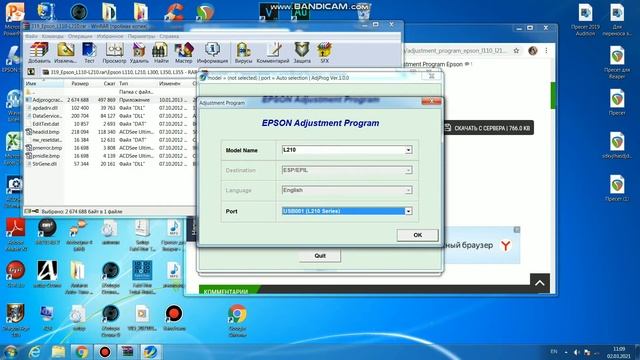Click the up-one-level icon in WinRAR address bar
Viewport: 640px width, 360px height.
click(31, 72)
